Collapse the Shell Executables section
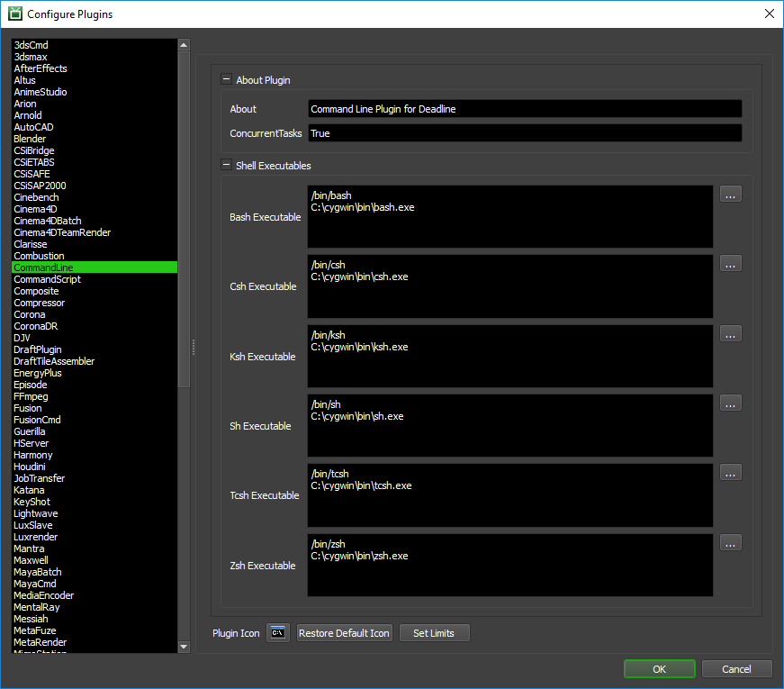The image size is (784, 689). tap(227, 165)
